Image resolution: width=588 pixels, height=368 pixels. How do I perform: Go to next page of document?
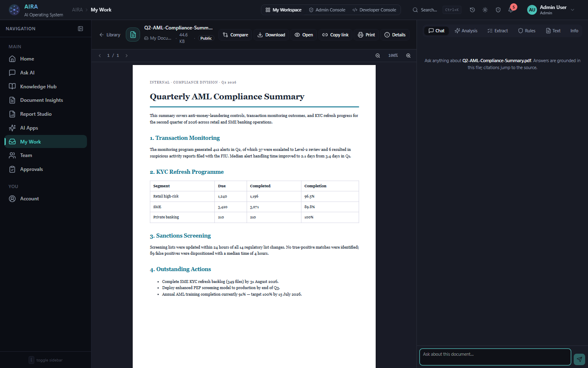coord(127,56)
